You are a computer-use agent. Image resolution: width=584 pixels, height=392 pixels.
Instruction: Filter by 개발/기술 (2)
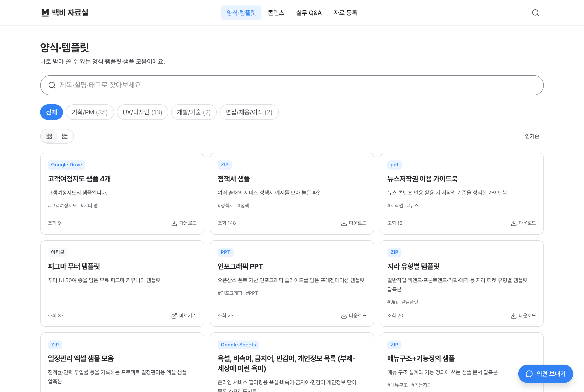194,112
